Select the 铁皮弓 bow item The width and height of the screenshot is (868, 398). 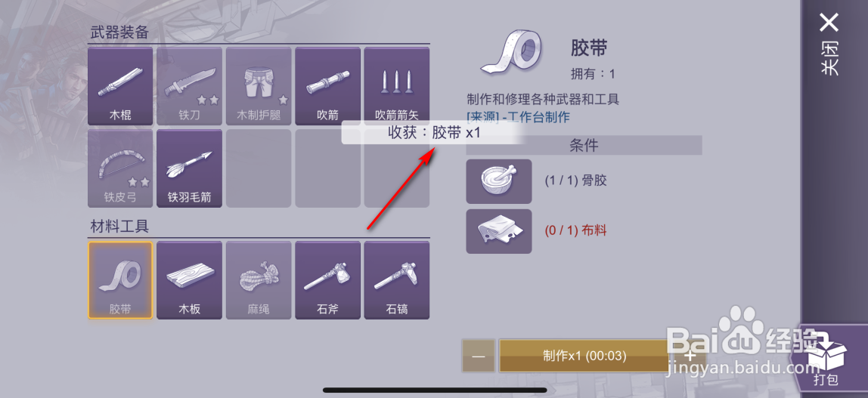pyautogui.click(x=120, y=168)
